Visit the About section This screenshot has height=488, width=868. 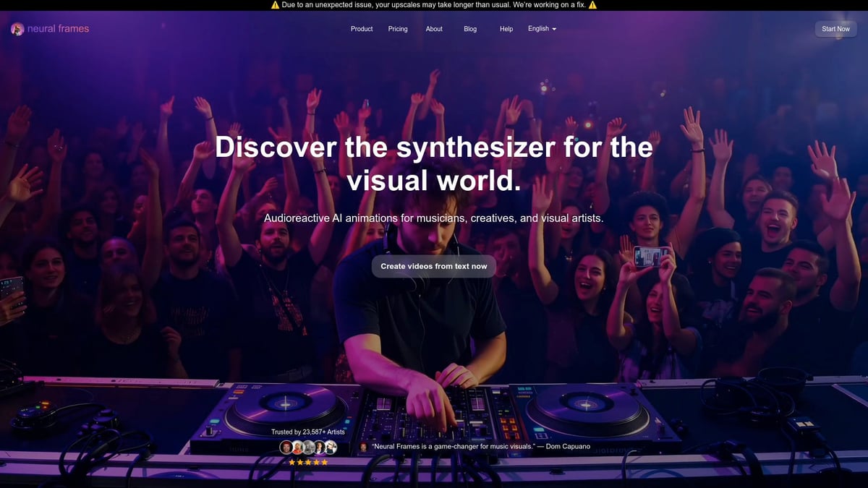coord(433,29)
